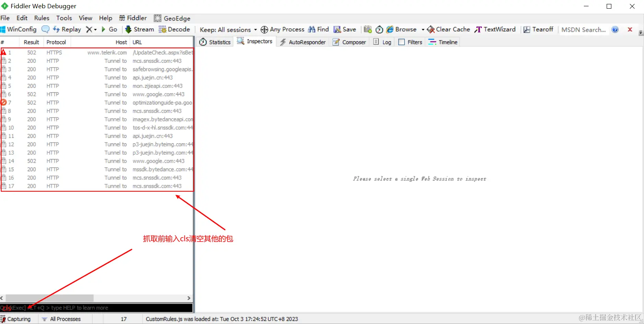Click the Fiddler menu item

point(133,18)
